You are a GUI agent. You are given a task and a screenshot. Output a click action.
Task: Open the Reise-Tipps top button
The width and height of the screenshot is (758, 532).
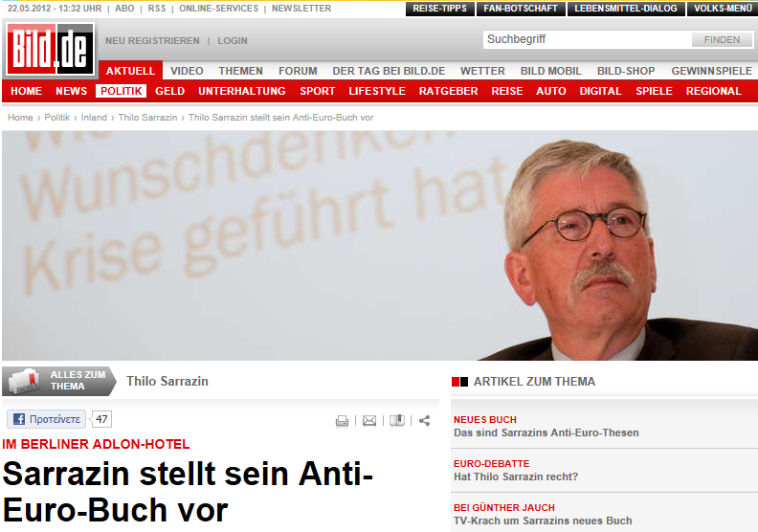coord(438,9)
